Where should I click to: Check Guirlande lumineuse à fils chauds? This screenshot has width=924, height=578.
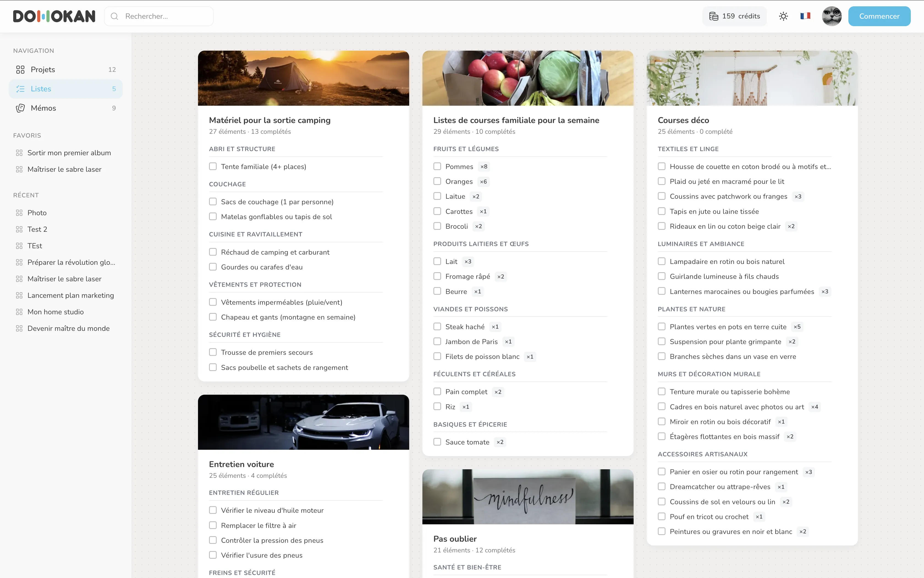tap(662, 276)
